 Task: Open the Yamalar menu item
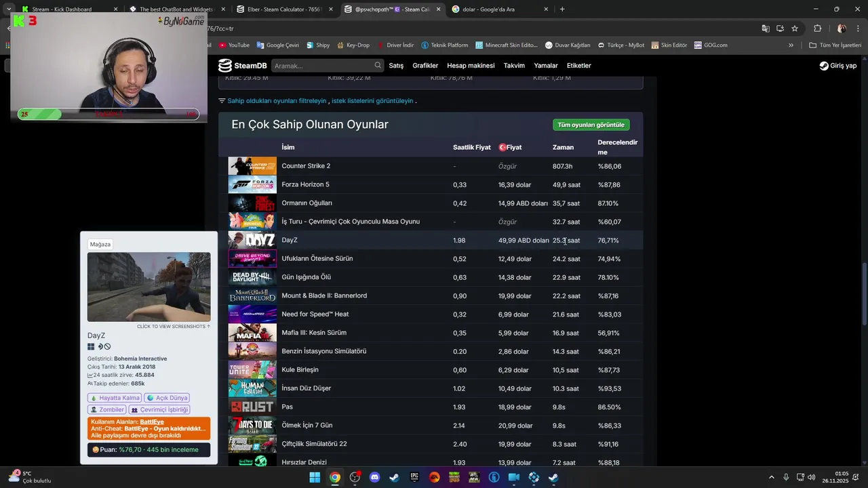pos(546,66)
